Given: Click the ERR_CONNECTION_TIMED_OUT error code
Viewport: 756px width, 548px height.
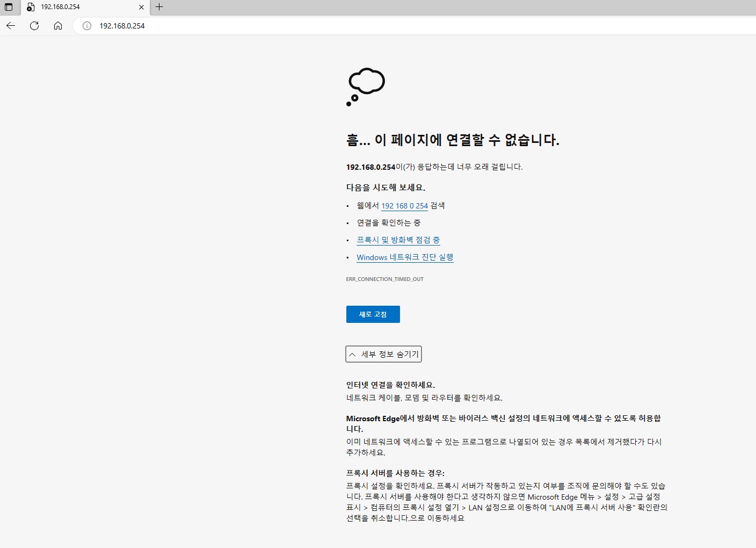Looking at the screenshot, I should coord(385,279).
